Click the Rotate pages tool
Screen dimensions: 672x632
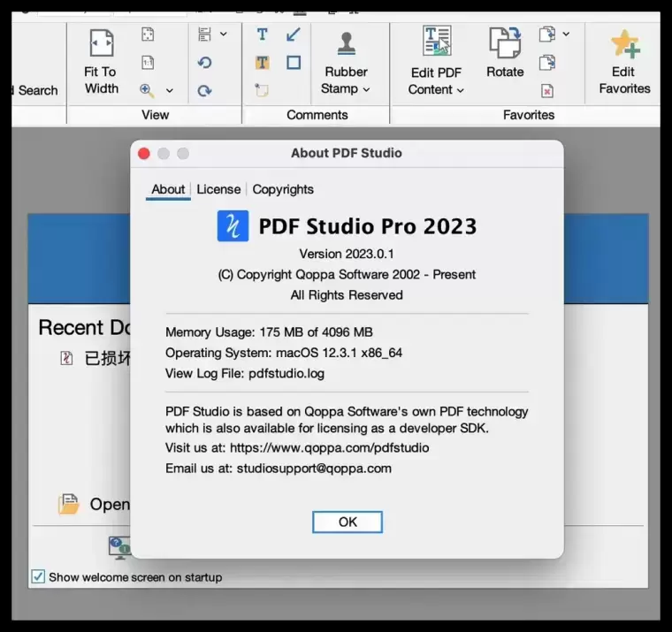[x=505, y=53]
